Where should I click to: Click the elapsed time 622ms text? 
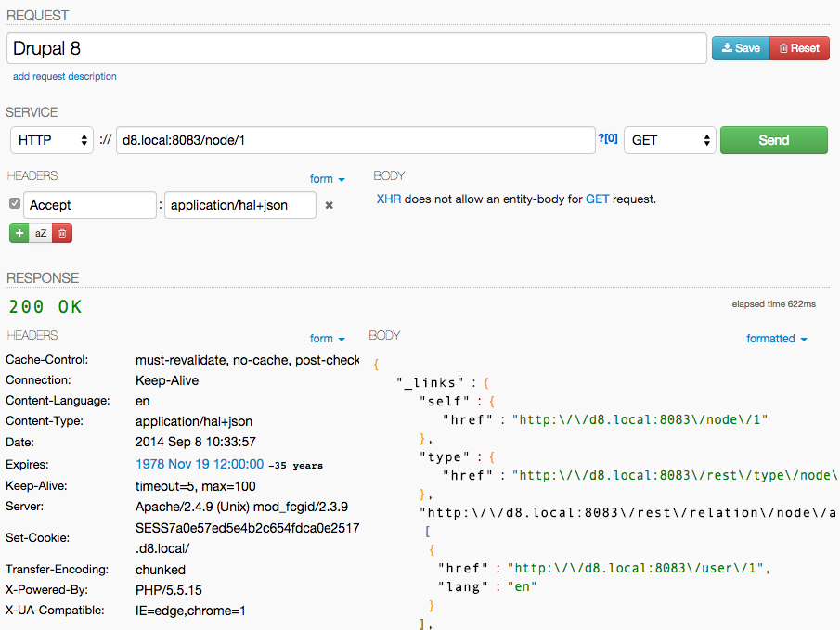click(773, 304)
